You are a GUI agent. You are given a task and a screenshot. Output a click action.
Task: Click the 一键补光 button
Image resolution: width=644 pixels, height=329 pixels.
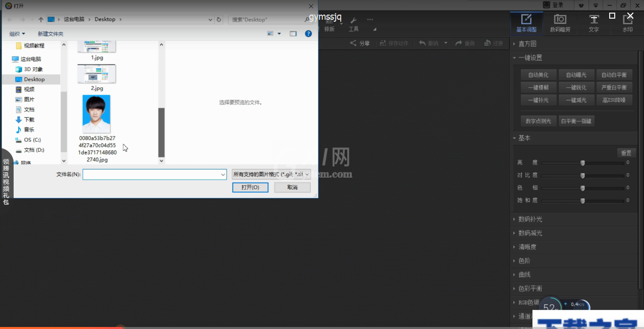[x=539, y=100]
